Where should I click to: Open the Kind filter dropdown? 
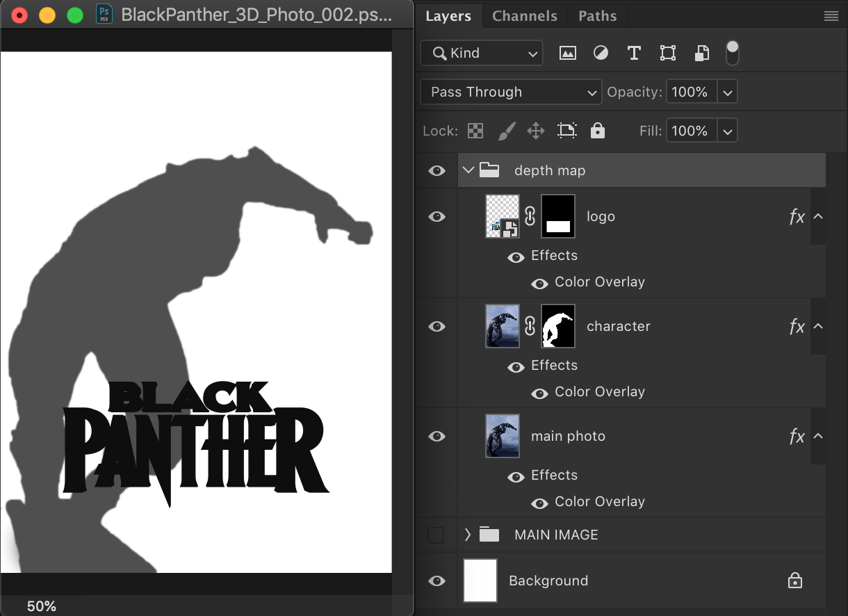click(x=482, y=53)
